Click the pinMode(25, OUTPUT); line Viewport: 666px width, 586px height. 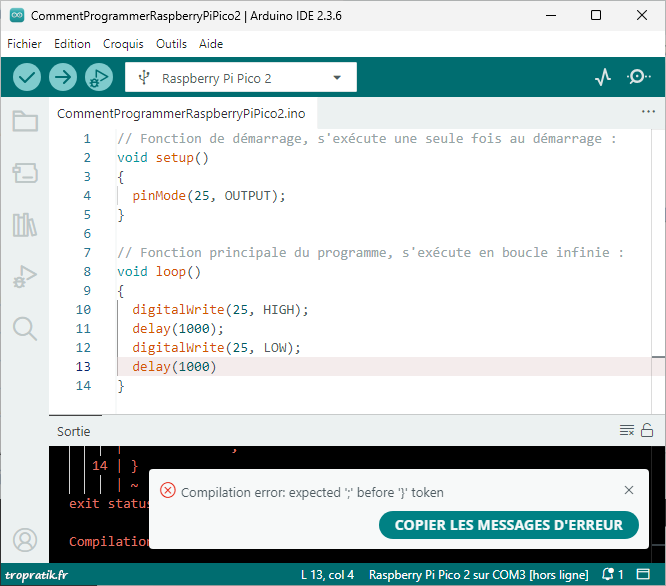tap(209, 196)
